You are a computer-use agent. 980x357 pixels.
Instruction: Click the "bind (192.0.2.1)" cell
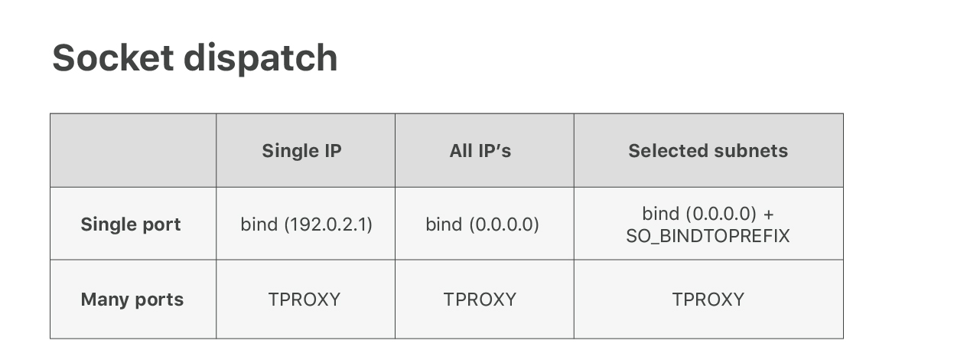pos(306,224)
